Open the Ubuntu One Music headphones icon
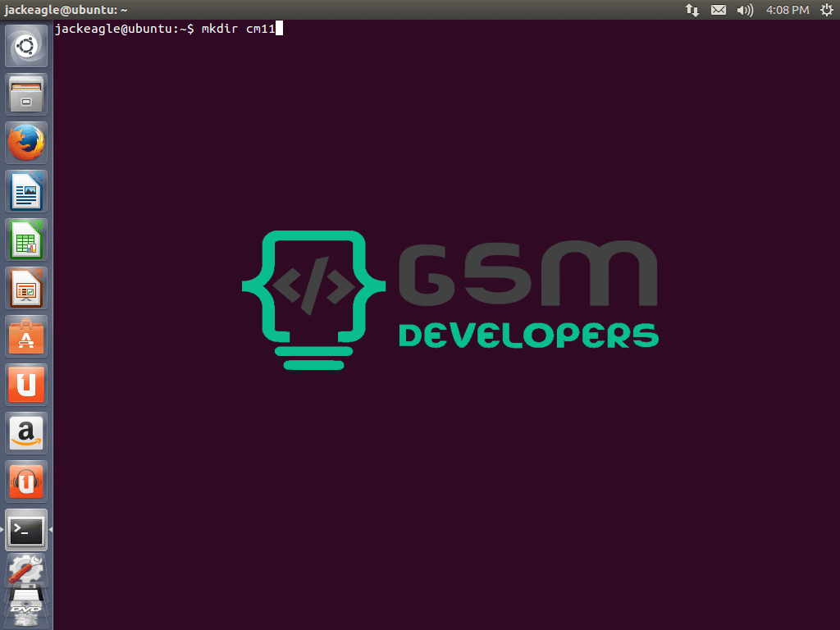Viewport: 840px width, 630px height. click(26, 482)
